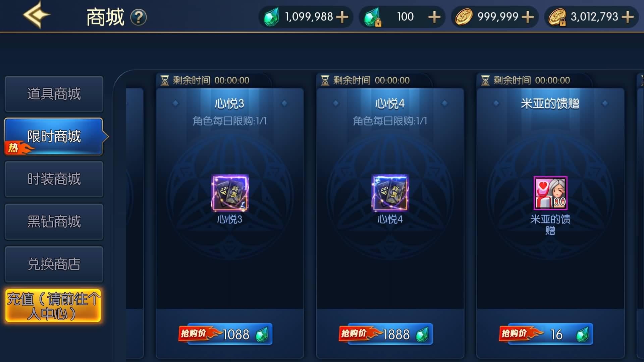
Task: Add gold coins with plus icon
Action: coord(528,17)
